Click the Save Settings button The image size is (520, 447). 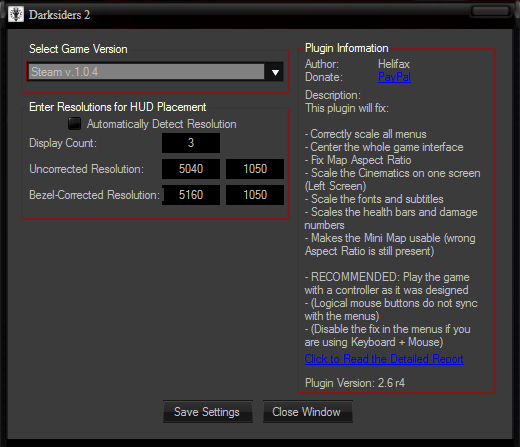[x=208, y=412]
